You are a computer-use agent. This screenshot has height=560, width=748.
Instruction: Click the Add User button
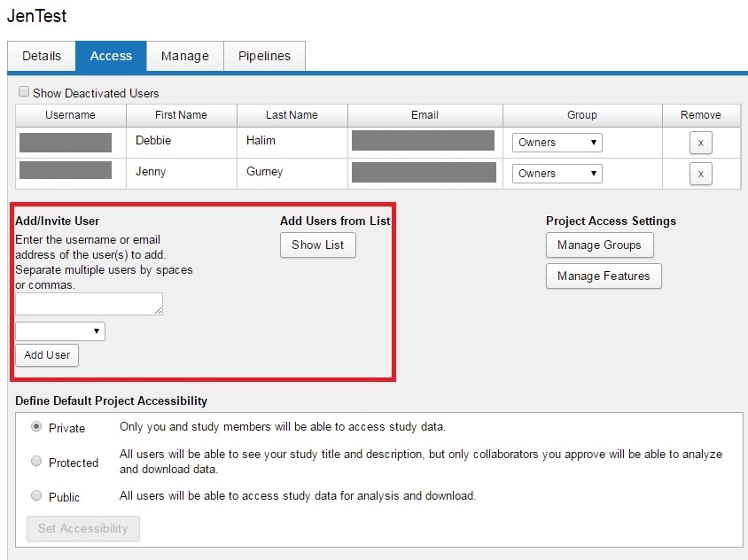(x=47, y=355)
